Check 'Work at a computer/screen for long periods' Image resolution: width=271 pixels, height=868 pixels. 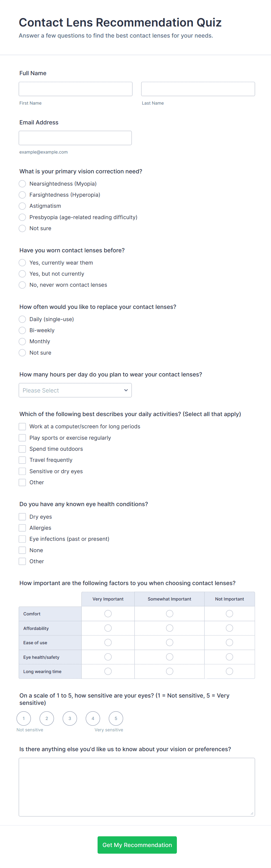point(22,427)
